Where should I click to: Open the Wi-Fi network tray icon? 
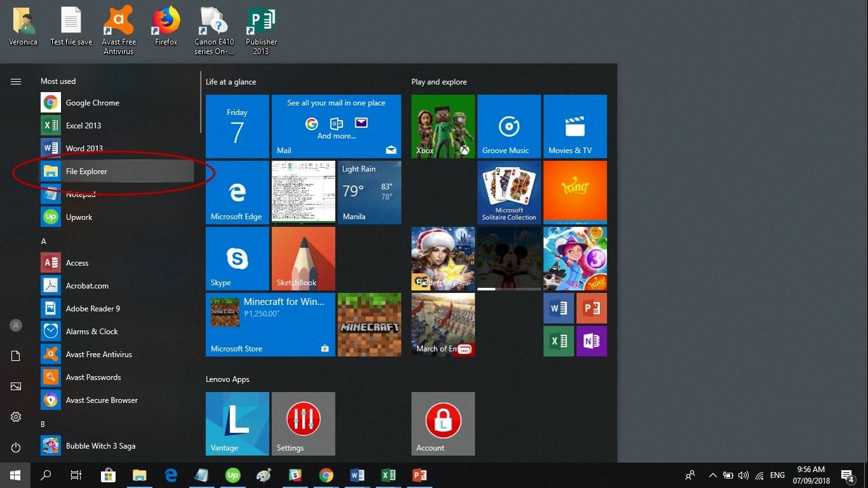[x=759, y=475]
